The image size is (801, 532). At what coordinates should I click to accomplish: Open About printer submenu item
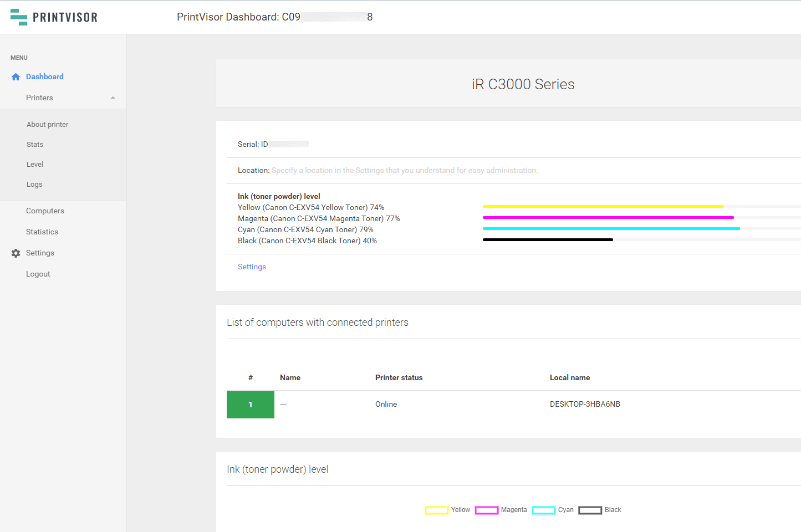47,125
